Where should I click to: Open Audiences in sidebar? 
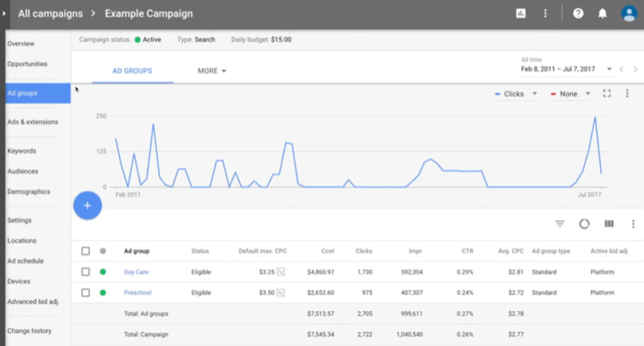(23, 171)
